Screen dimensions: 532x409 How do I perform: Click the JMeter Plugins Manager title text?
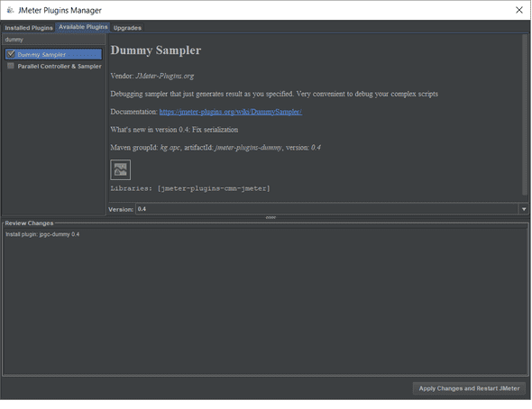tap(60, 11)
